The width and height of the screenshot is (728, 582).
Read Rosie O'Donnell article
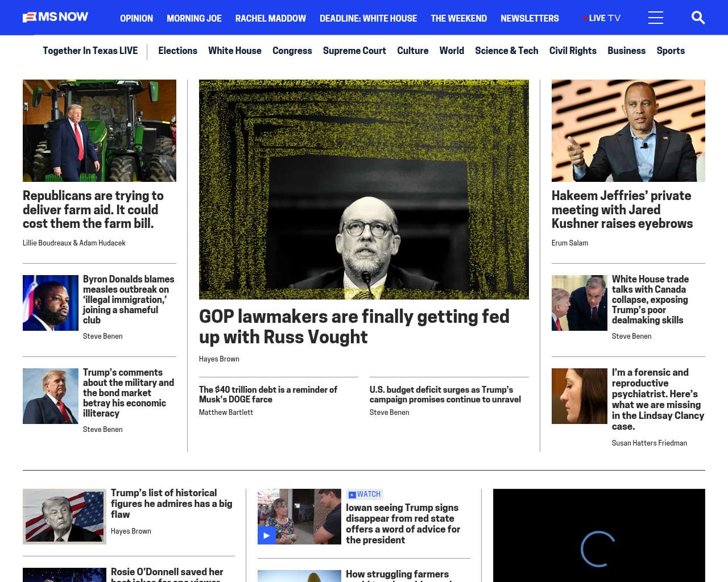click(x=167, y=574)
